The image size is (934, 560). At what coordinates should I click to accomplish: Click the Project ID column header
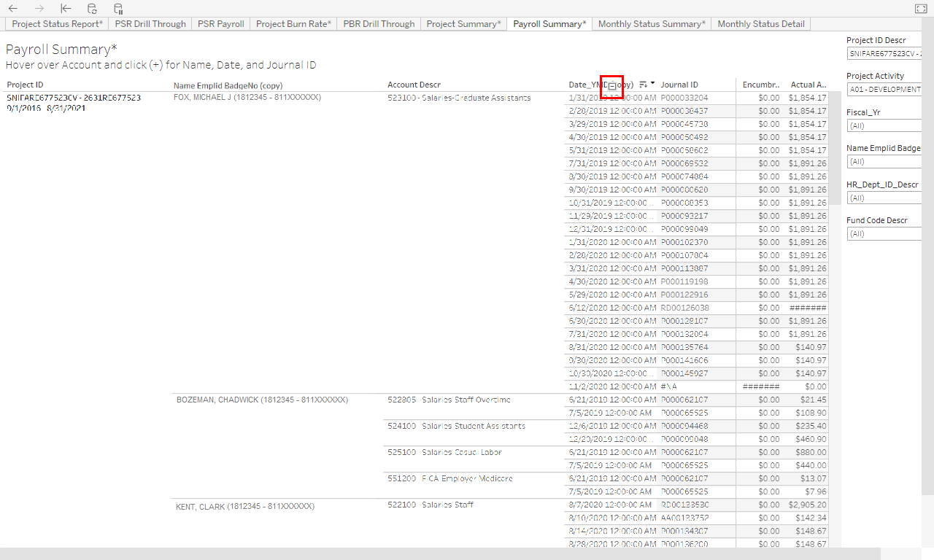tap(25, 85)
